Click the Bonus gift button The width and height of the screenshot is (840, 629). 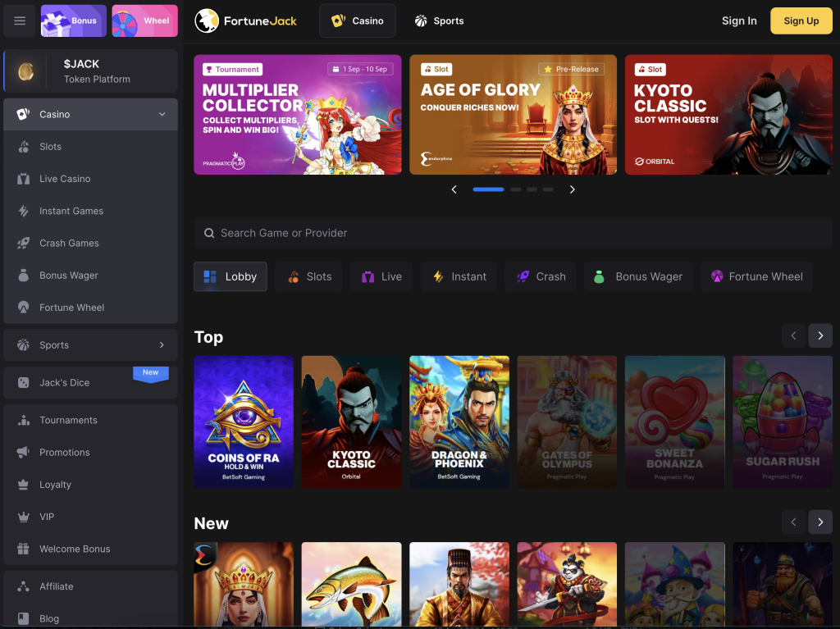(73, 21)
